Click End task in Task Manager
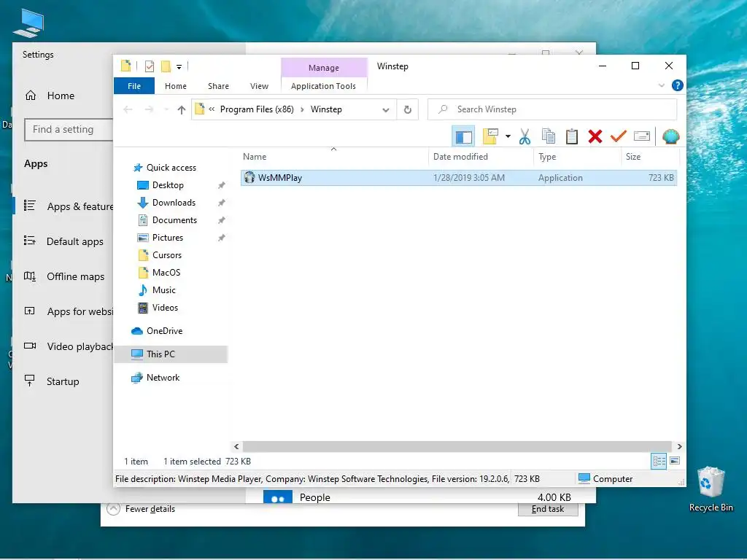This screenshot has height=560, width=747. (548, 509)
